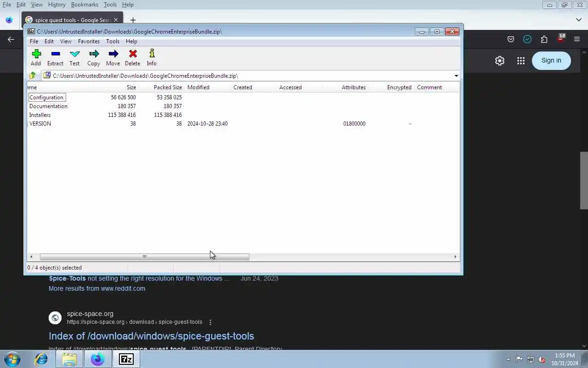The height and width of the screenshot is (368, 588).
Task: Sort by Accessed column header
Action: [299, 87]
